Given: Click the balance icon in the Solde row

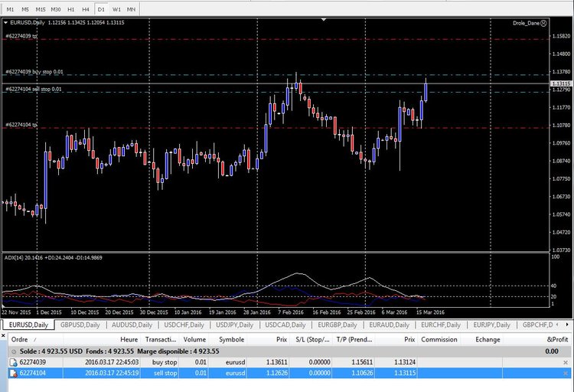Looking at the screenshot, I should coord(13,351).
